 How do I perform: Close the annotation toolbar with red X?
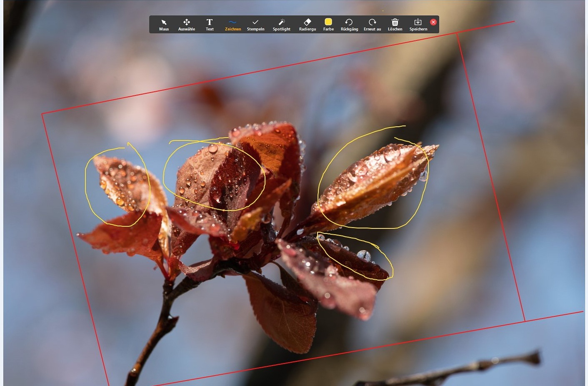(433, 22)
